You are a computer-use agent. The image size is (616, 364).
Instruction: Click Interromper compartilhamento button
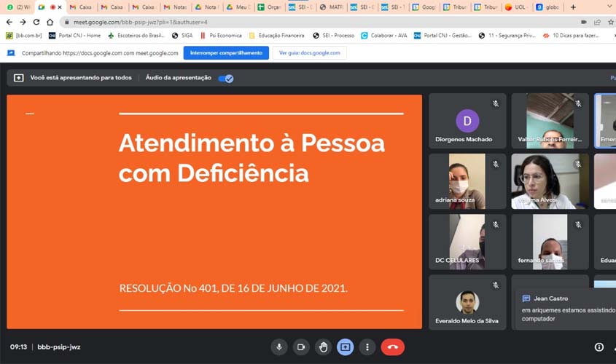226,52
